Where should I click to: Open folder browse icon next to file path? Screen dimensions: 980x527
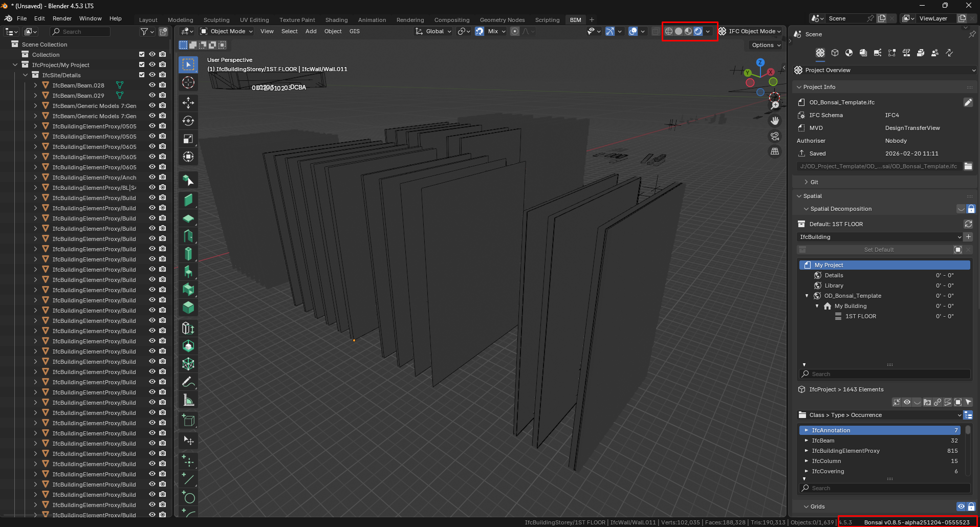pyautogui.click(x=968, y=166)
